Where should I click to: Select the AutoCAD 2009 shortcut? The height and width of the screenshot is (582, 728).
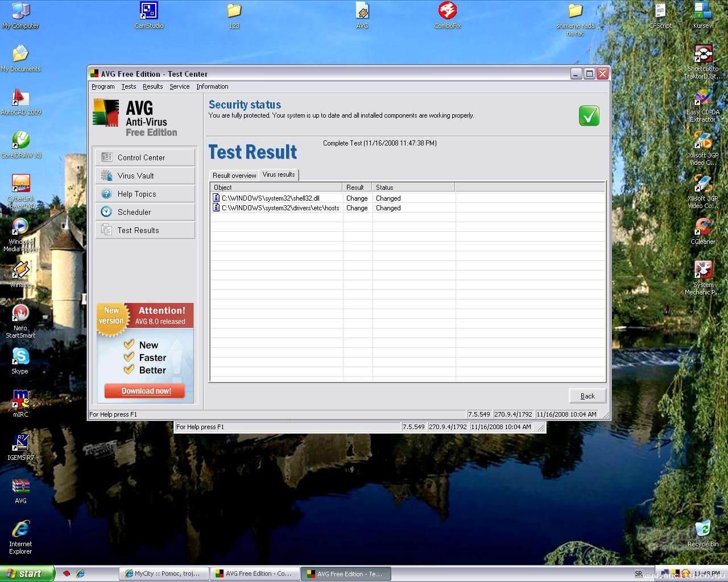pos(20,102)
